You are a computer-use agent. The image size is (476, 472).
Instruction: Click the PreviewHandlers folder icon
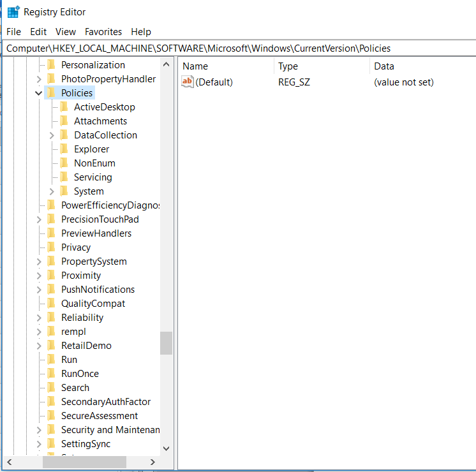51,233
